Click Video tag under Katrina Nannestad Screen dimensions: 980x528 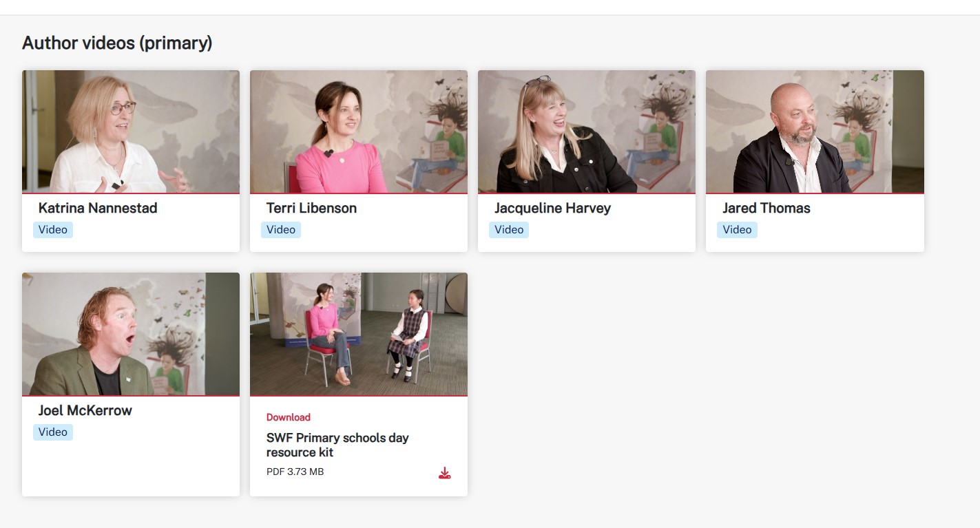(53, 230)
